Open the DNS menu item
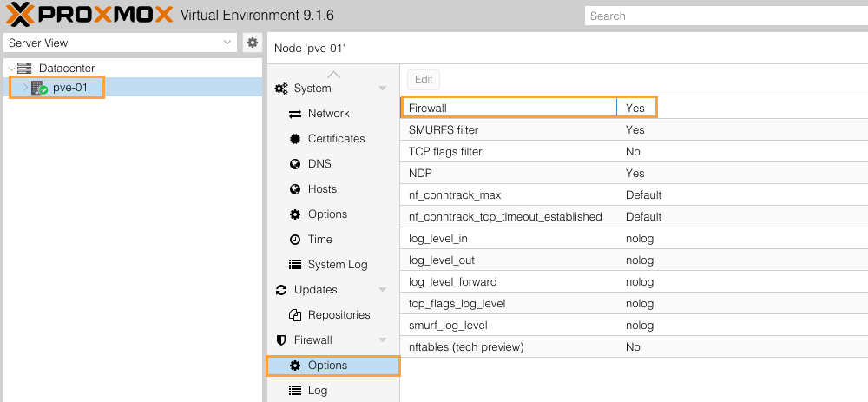868x402 pixels. pos(332,164)
